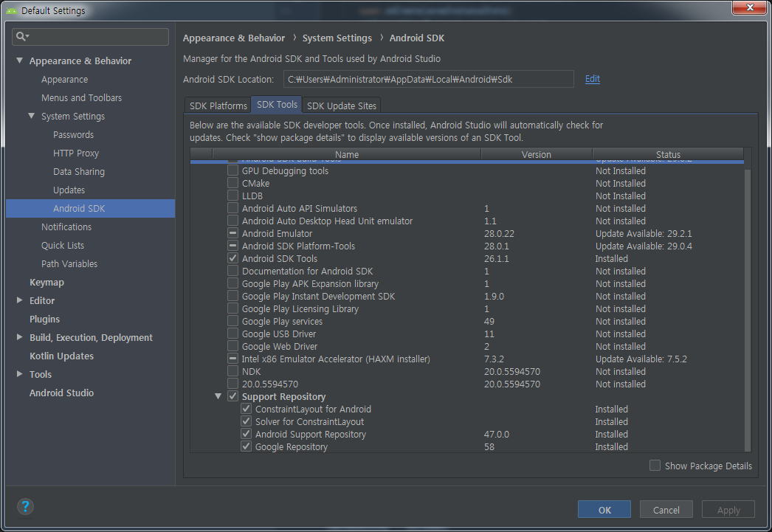Select the Android Support Repository row
The width and height of the screenshot is (772, 532).
point(466,434)
